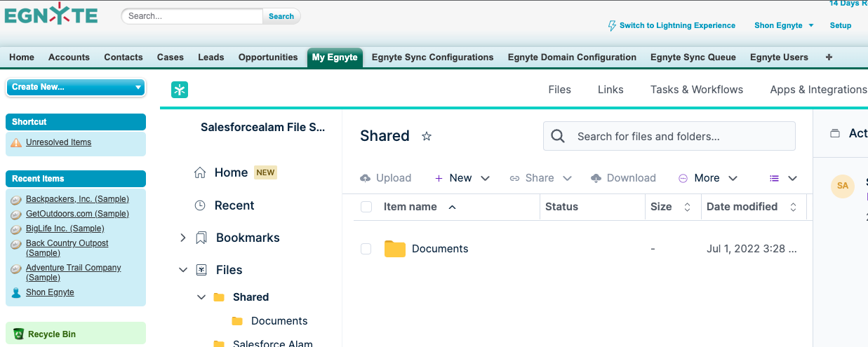The height and width of the screenshot is (347, 868).
Task: Open the Setup link
Action: pyautogui.click(x=841, y=25)
